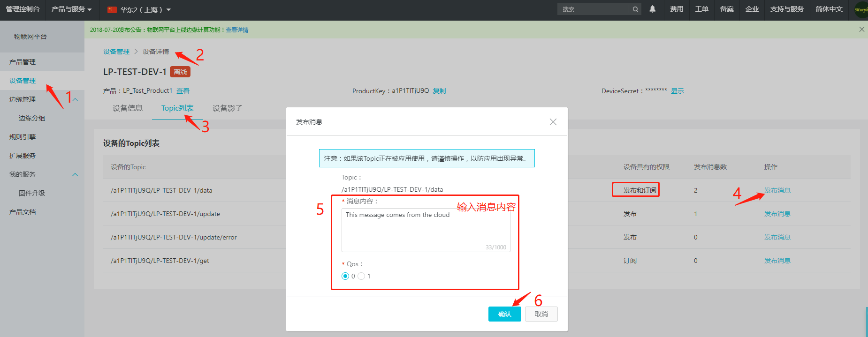
Task: Click the 确认 button to publish
Action: (x=504, y=314)
